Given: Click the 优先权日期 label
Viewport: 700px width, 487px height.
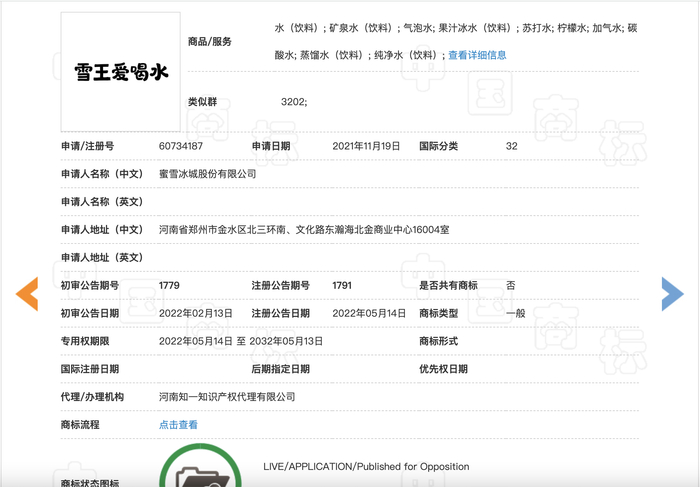Looking at the screenshot, I should coord(443,369).
